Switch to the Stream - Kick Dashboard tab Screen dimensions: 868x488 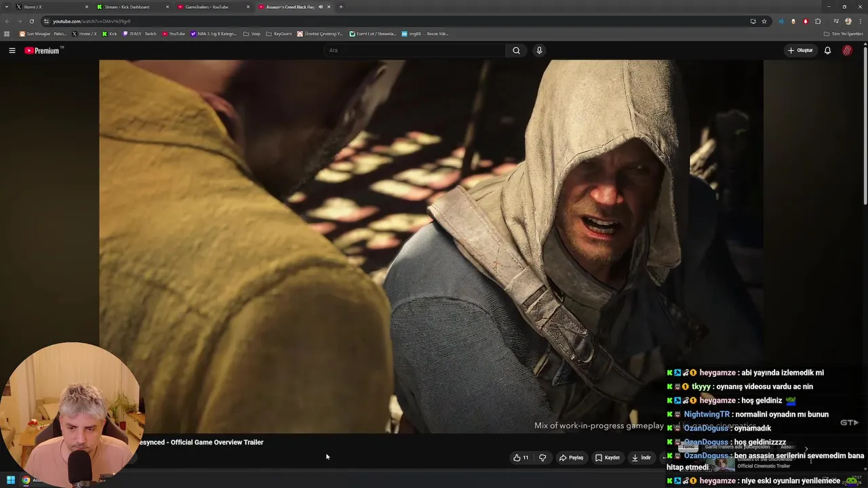point(132,7)
